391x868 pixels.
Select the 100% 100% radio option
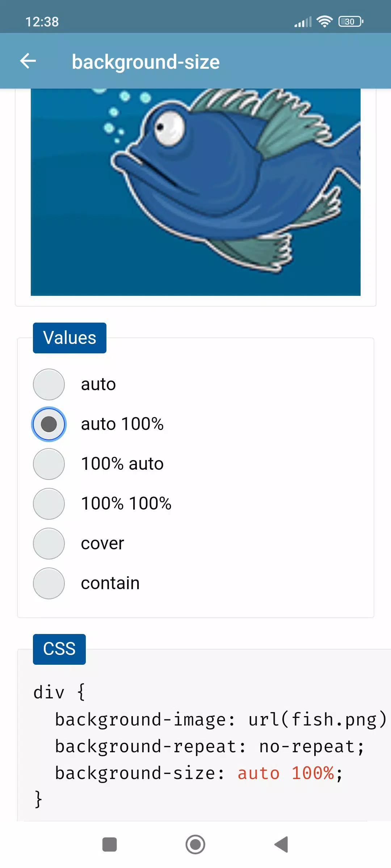[x=49, y=504]
